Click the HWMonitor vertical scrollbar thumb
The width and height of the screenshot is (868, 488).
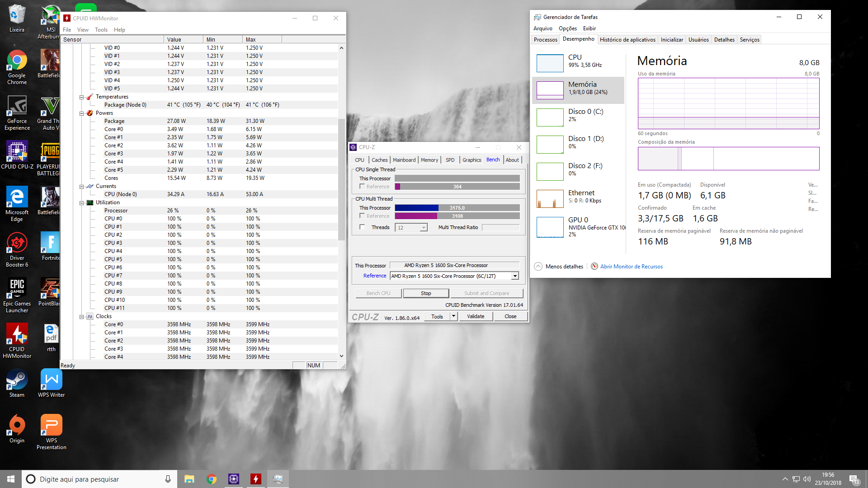341,180
